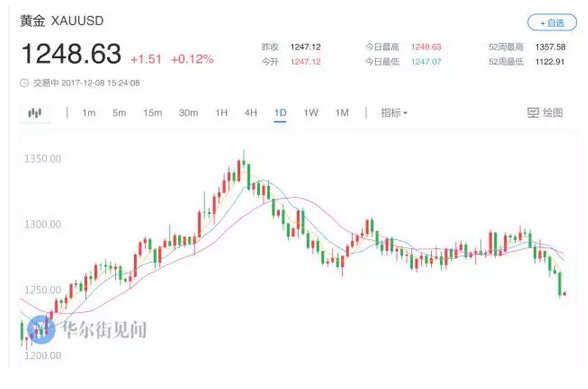Choose the 4H chart interval
This screenshot has width=588, height=389.
click(251, 113)
